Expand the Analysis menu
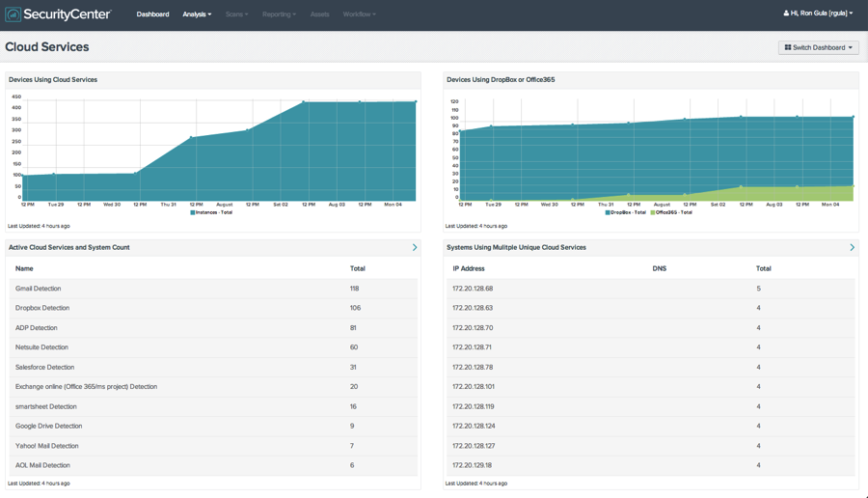868x498 pixels. (x=197, y=14)
